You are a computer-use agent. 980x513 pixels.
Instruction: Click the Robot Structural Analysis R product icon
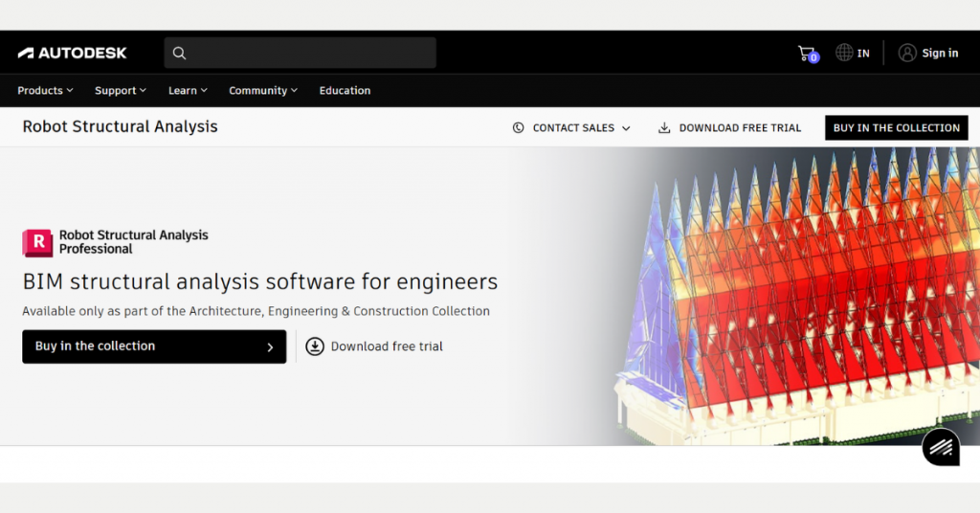click(x=37, y=242)
